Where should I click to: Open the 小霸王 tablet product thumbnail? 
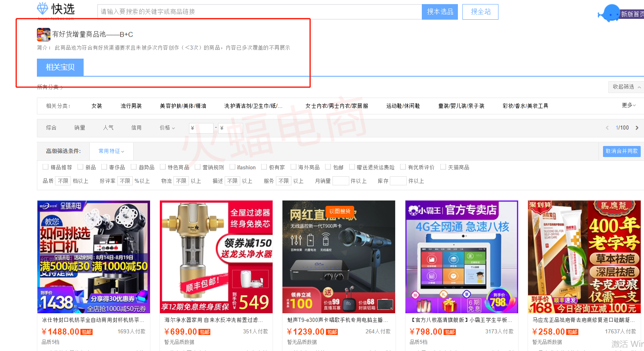pyautogui.click(x=461, y=257)
